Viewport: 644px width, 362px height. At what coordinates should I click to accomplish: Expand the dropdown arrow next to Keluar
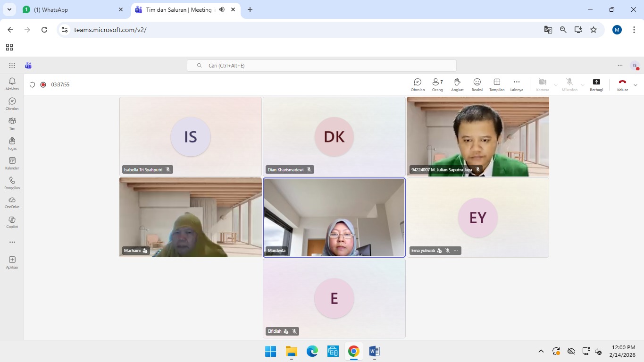(636, 85)
